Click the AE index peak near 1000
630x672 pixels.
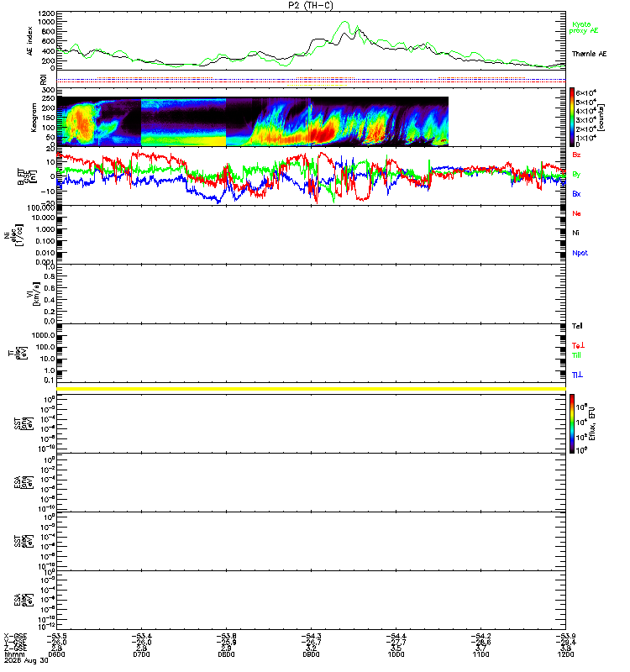pyautogui.click(x=345, y=23)
